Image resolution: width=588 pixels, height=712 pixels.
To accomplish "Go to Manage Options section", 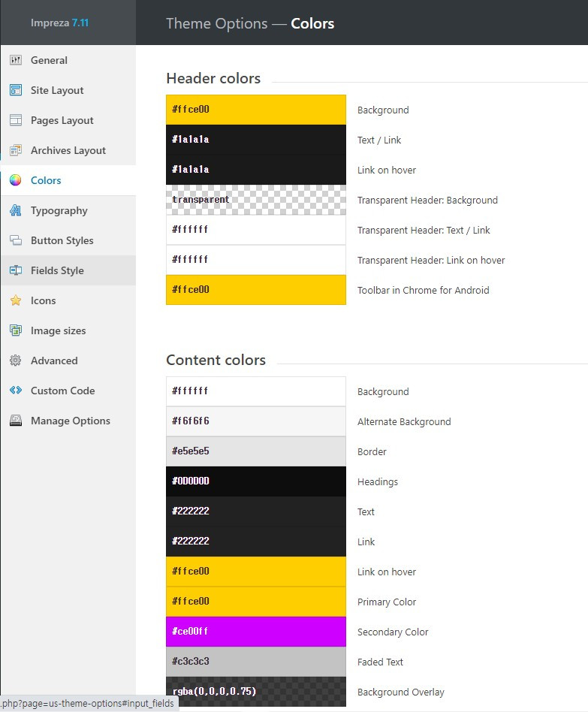I will point(68,421).
